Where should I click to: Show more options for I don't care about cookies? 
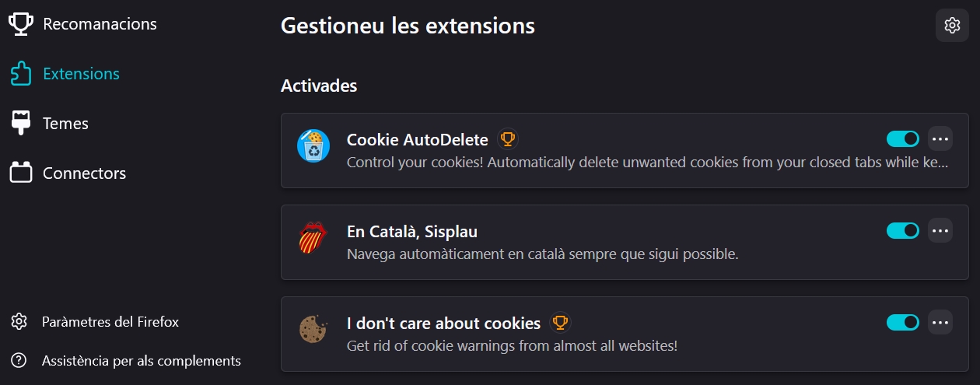point(940,322)
